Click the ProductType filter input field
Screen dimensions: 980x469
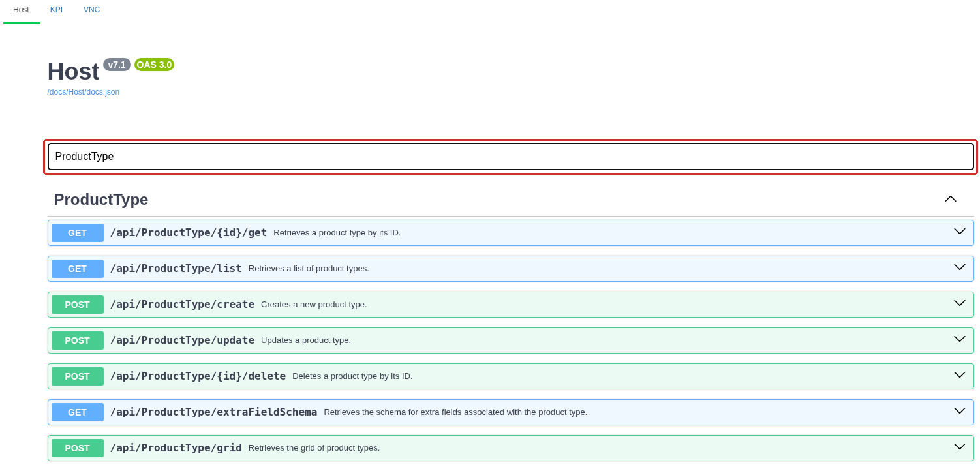[511, 157]
